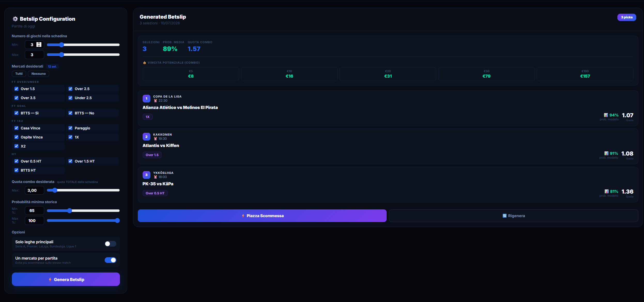Click the 1.57 Quota Combo value
This screenshot has width=644, height=302.
click(x=194, y=49)
